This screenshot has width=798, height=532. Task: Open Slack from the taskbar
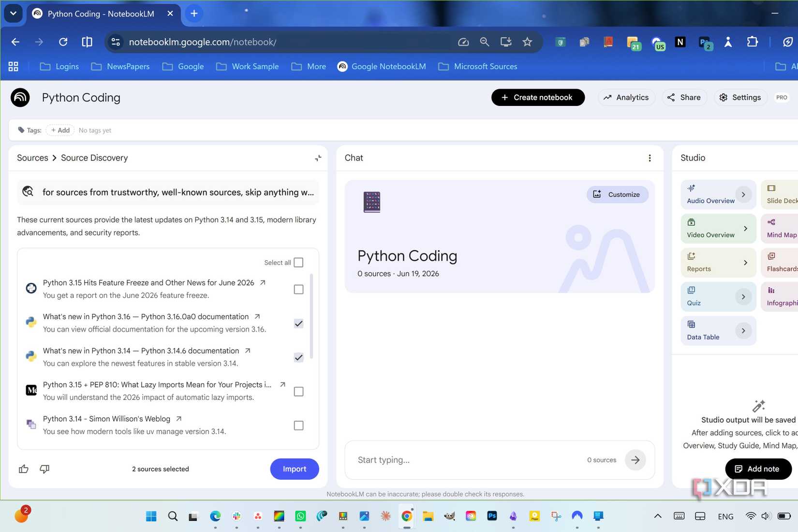coord(236,516)
